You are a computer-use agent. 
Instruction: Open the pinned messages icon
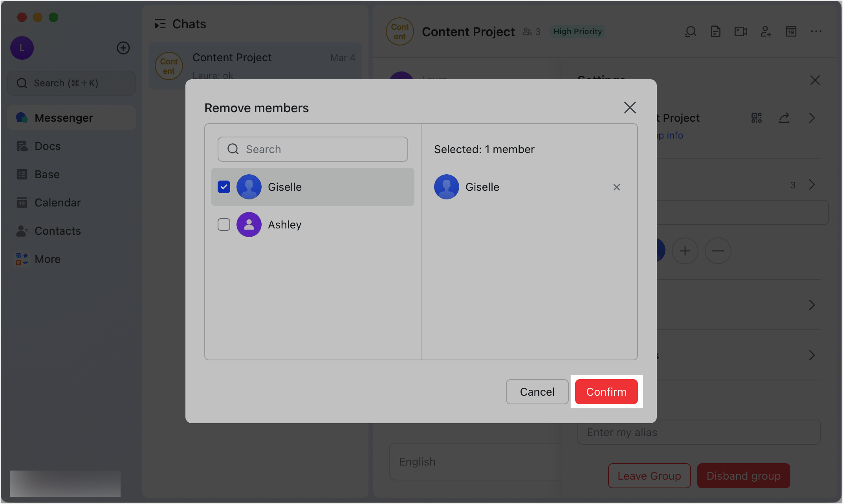[x=715, y=31]
